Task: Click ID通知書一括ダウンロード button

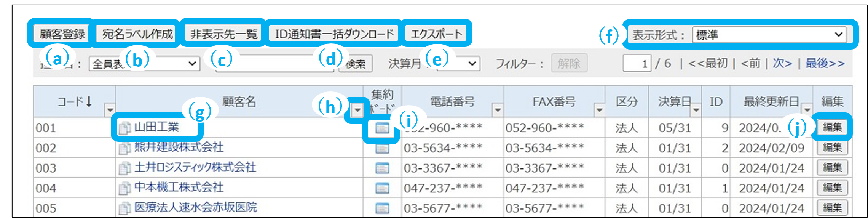Action: coord(334,34)
